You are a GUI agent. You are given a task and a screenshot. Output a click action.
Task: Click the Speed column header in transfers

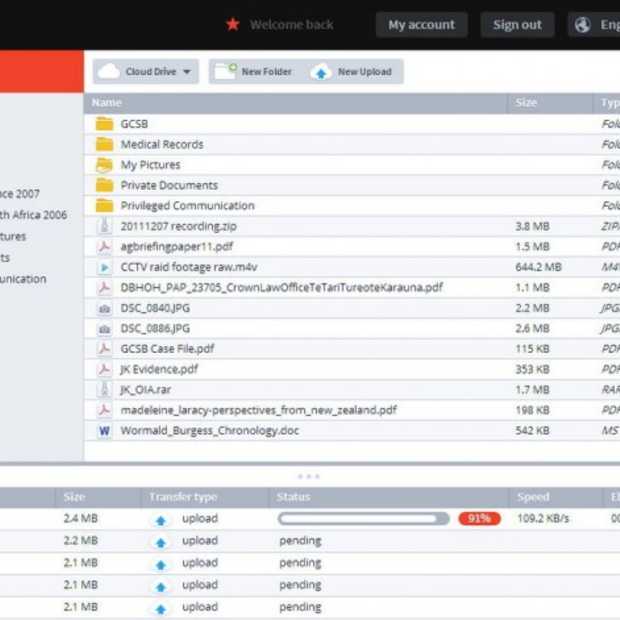point(533,497)
